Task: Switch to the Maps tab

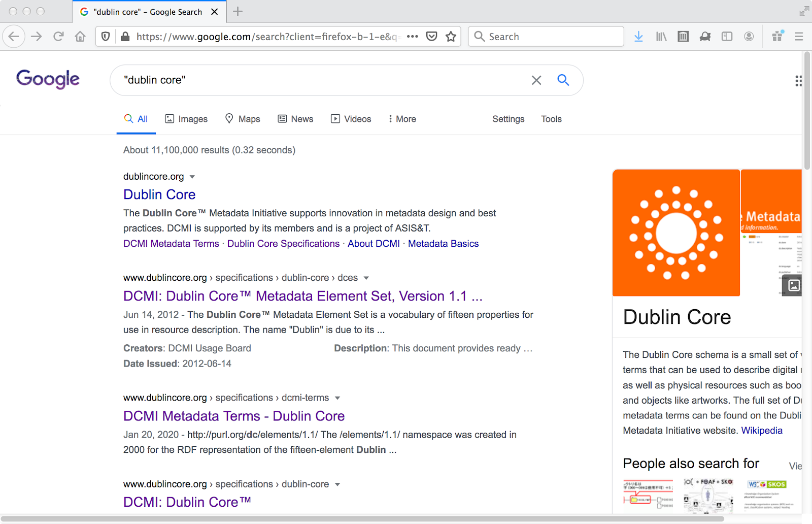Action: (x=243, y=119)
